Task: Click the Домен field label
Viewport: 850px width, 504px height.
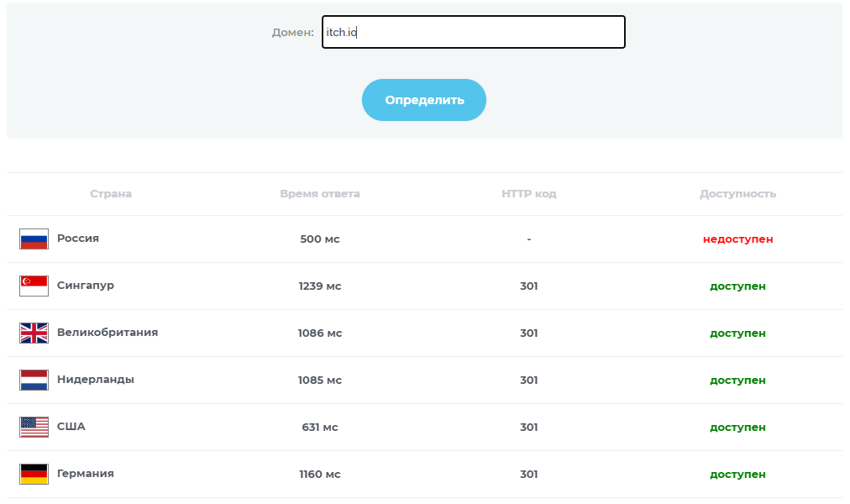Action: coord(292,33)
